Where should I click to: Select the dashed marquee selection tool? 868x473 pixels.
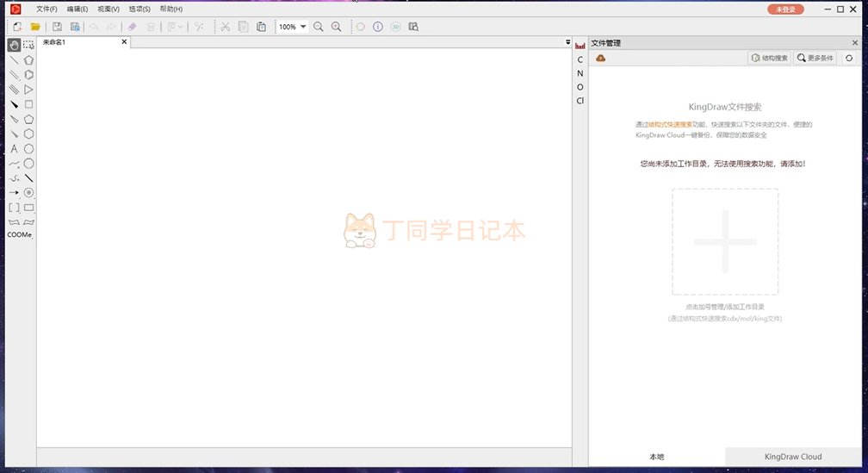click(28, 45)
